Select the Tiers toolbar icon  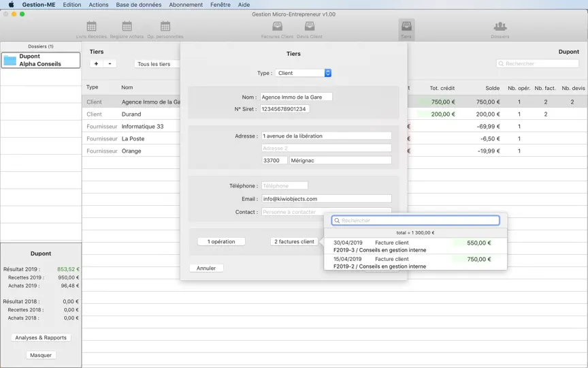(406, 30)
